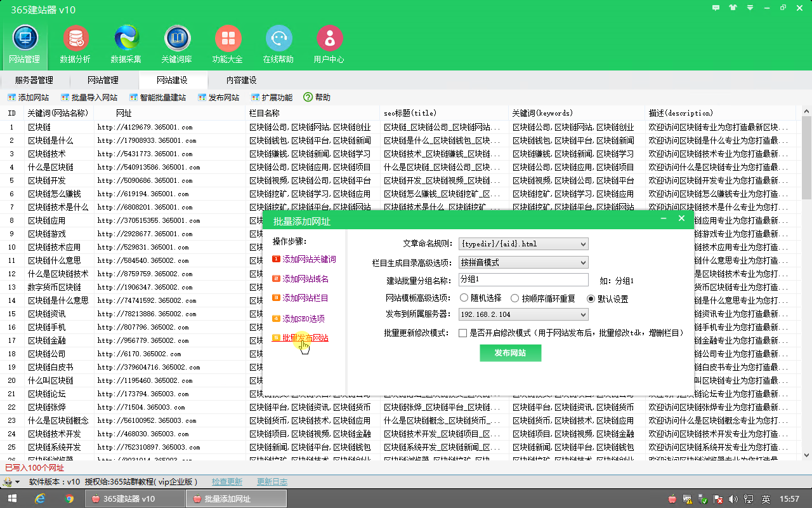Select row with keyword 区块链张烨
Screen dimensions: 812x508
point(47,407)
